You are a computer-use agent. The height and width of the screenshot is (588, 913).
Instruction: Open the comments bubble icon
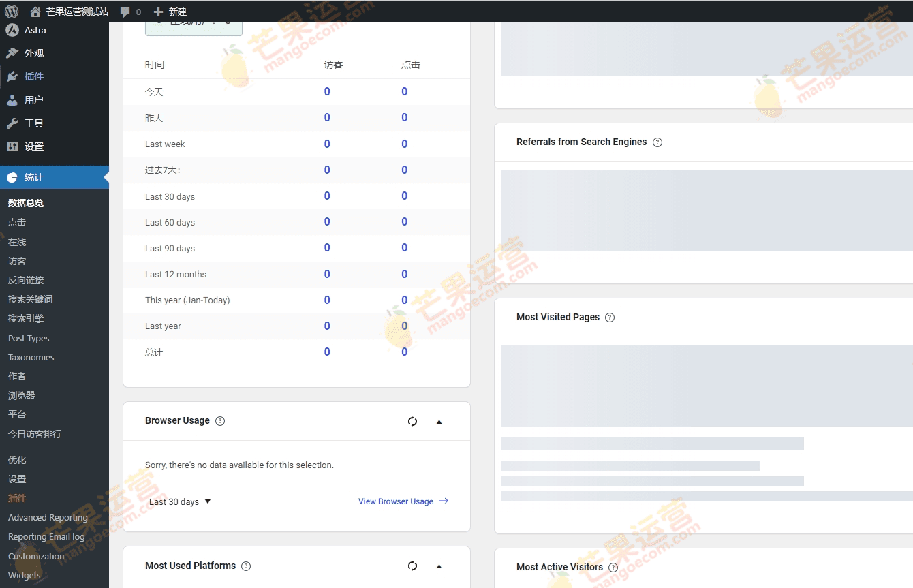125,12
